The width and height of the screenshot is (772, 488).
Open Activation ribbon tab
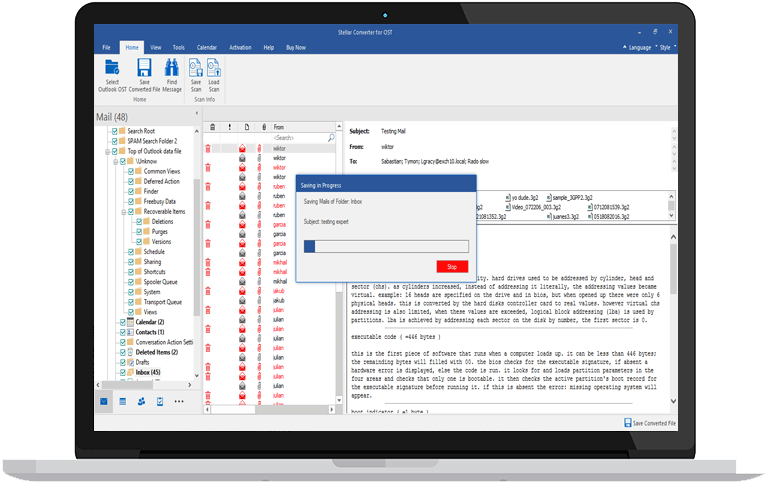(x=240, y=48)
